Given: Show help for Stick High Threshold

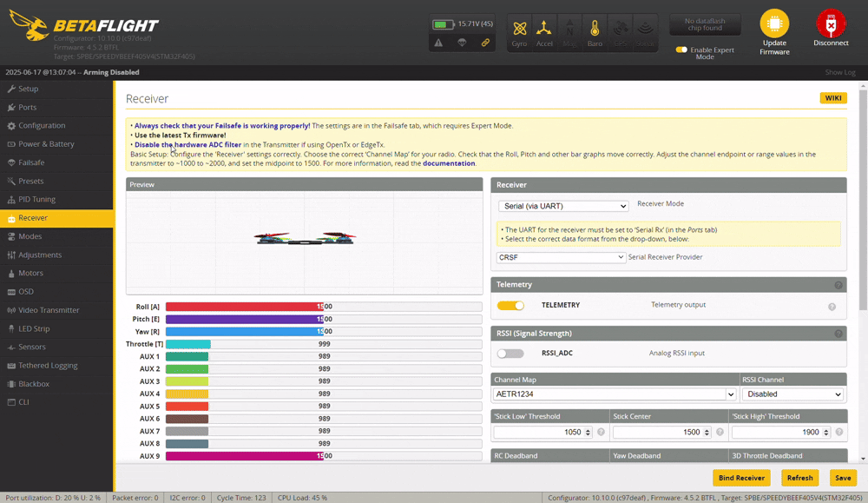Looking at the screenshot, I should pyautogui.click(x=839, y=432).
